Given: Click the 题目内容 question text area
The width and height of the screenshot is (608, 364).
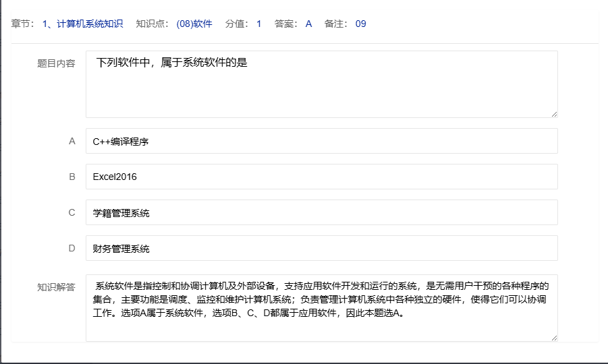Looking at the screenshot, I should coord(321,84).
